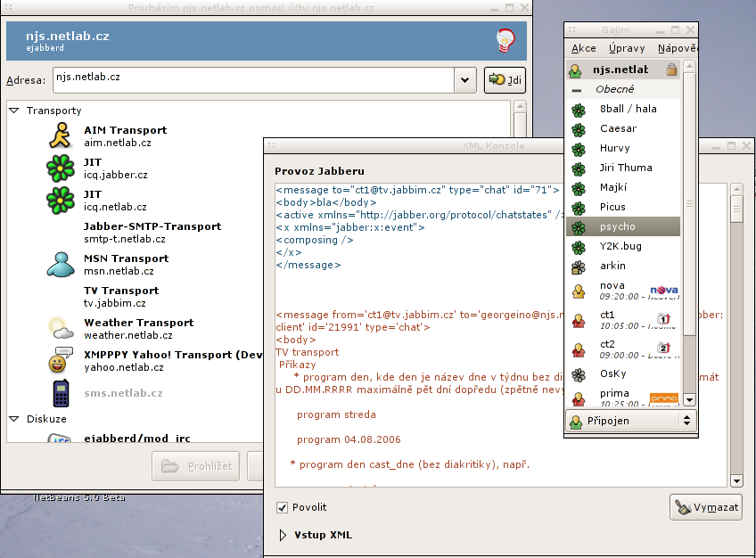Click the padlock icon on njs.netlab account row
The width and height of the screenshot is (756, 558).
point(671,70)
